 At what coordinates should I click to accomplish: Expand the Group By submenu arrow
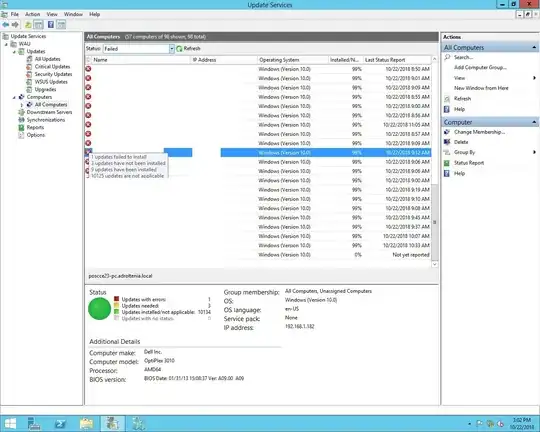[534, 152]
